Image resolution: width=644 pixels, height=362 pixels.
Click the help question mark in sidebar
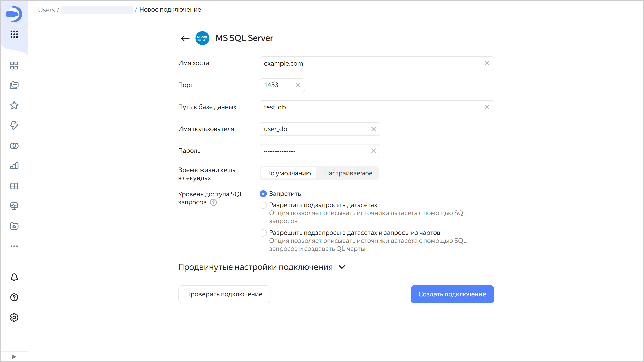click(x=14, y=297)
